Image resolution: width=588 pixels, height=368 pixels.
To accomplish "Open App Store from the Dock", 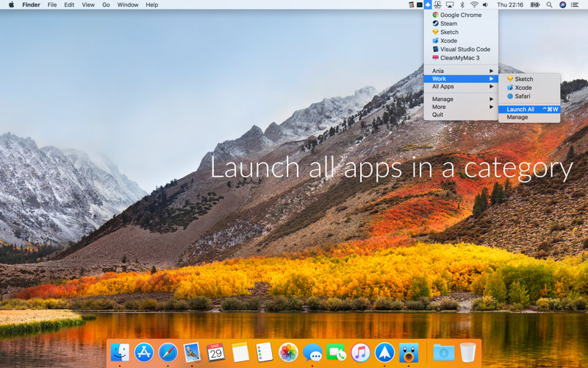I will (144, 353).
